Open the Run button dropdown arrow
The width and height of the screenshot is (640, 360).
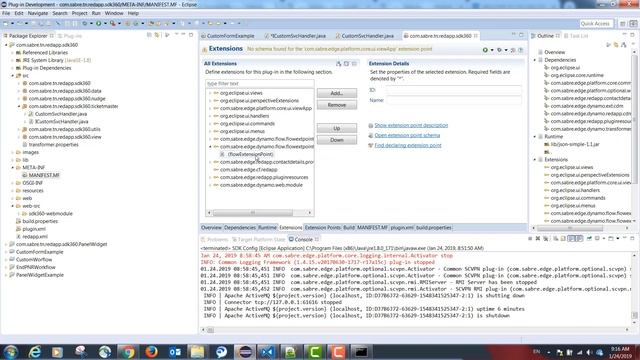click(105, 24)
